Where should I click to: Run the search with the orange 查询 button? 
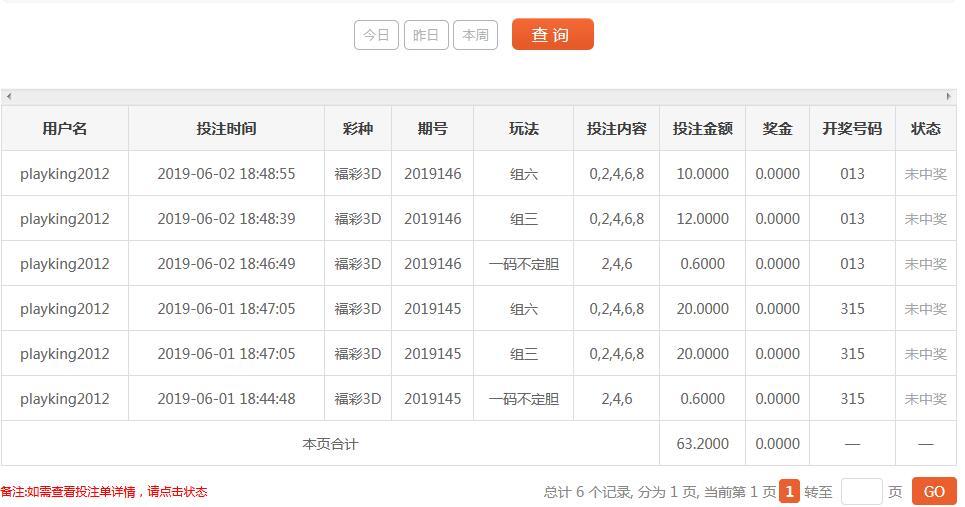[553, 34]
